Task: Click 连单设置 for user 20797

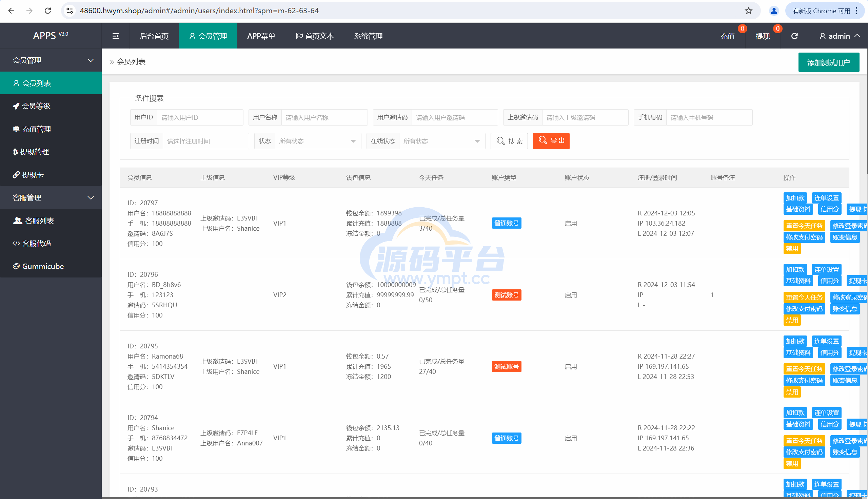Action: point(826,198)
